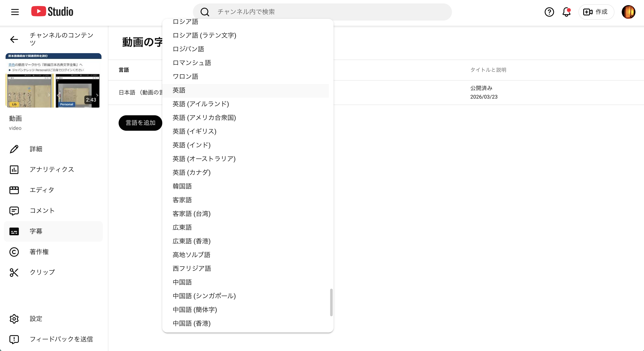
Task: Switch to the 詳細 sidebar section
Action: pyautogui.click(x=36, y=149)
